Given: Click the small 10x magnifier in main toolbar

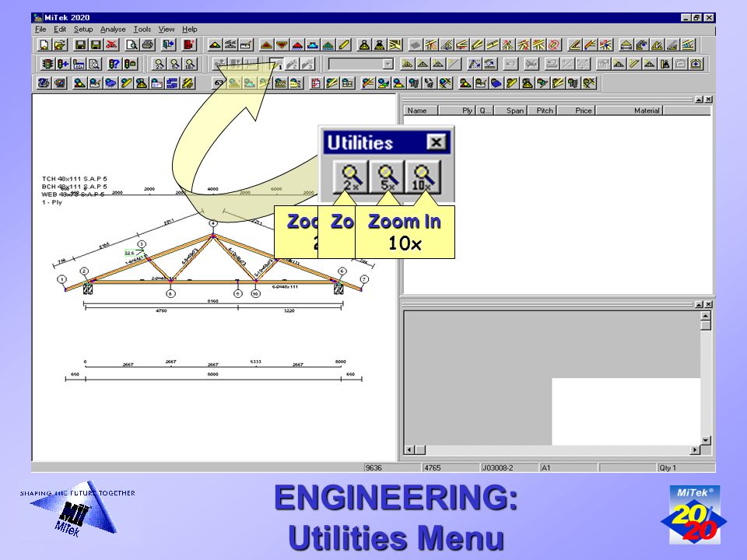Looking at the screenshot, I should pyautogui.click(x=191, y=64).
